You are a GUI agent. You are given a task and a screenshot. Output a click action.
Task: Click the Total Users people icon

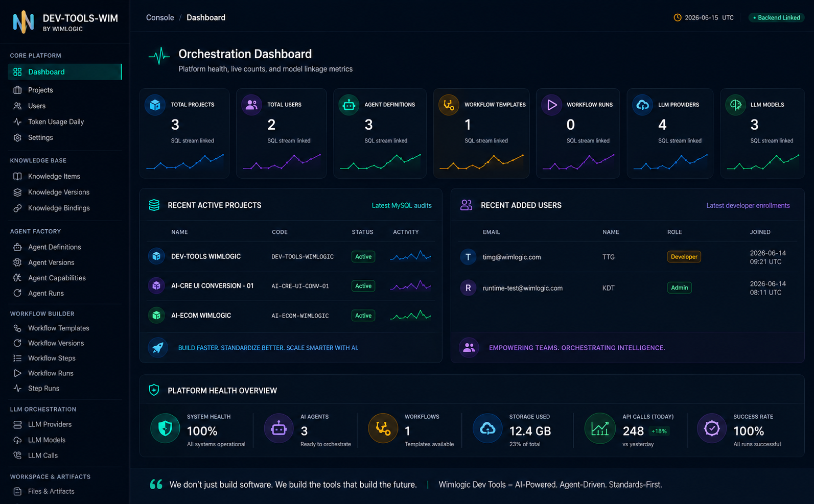click(x=251, y=105)
